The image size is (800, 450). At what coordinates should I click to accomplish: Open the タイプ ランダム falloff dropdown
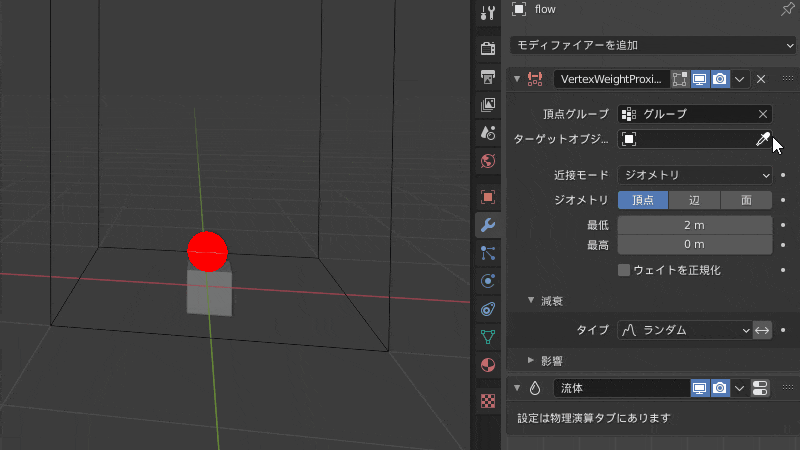coord(685,330)
